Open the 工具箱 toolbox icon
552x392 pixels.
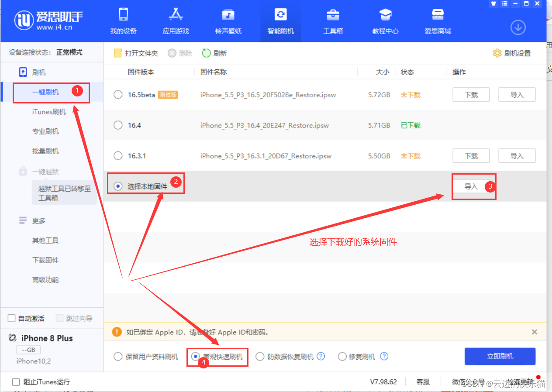pos(333,14)
